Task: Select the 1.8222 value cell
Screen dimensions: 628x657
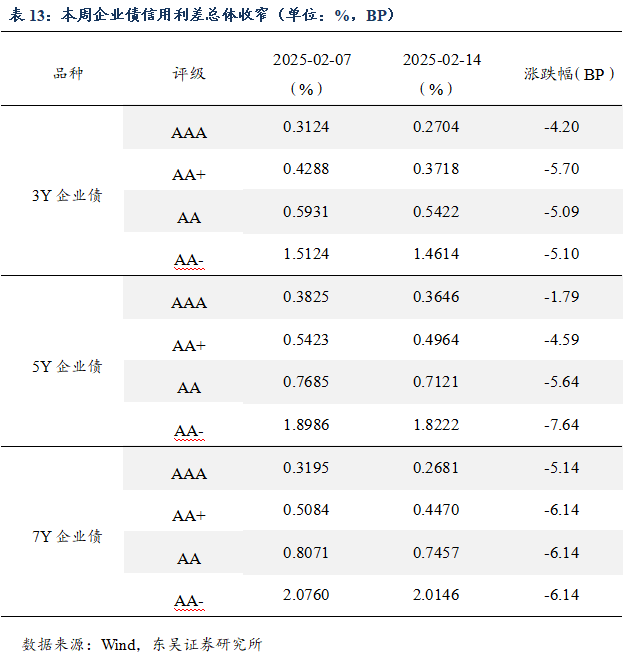Action: click(x=437, y=425)
